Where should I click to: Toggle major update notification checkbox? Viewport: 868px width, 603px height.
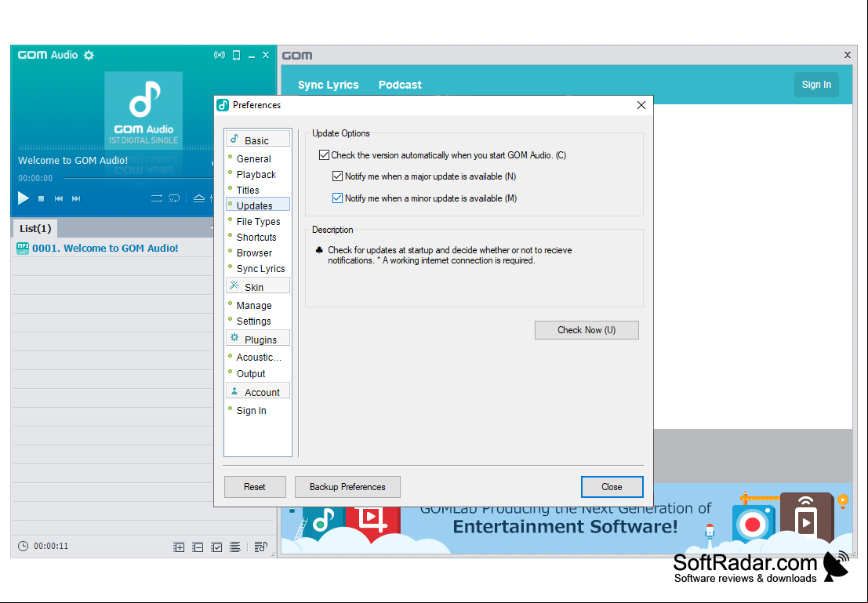[x=338, y=176]
